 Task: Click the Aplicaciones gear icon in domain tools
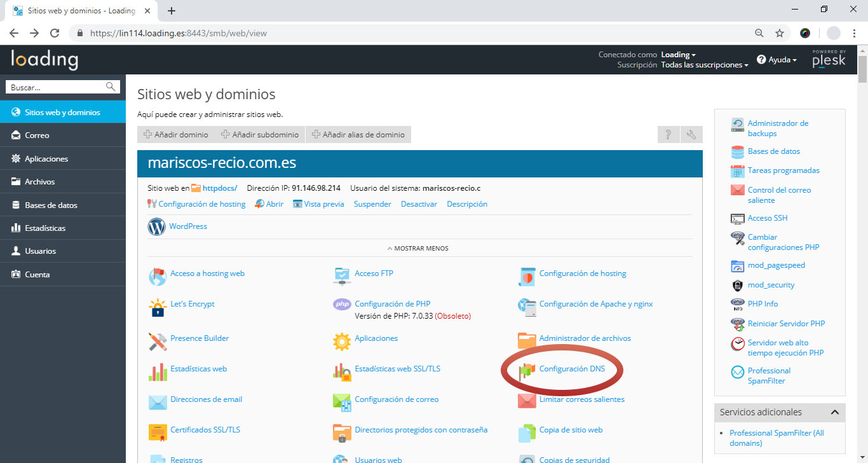tap(342, 342)
